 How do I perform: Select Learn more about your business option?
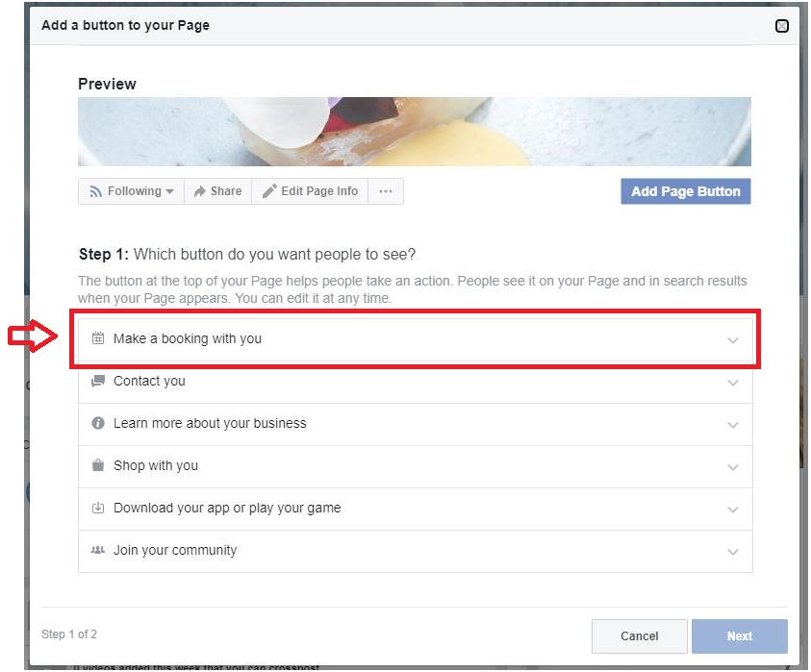pos(416,424)
